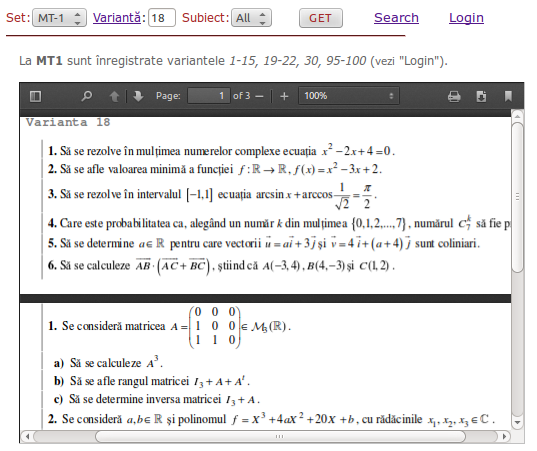Click problem 5 about vectorii coliniari

pyautogui.click(x=264, y=243)
